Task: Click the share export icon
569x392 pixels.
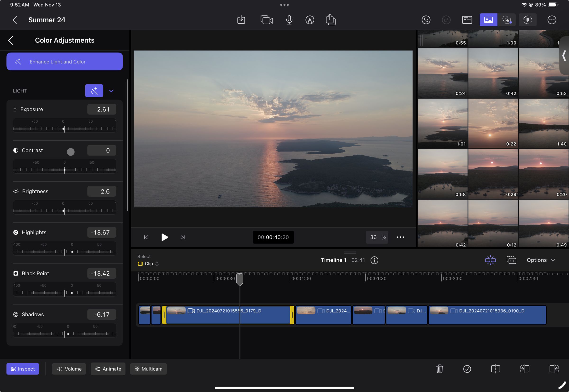Action: click(330, 20)
